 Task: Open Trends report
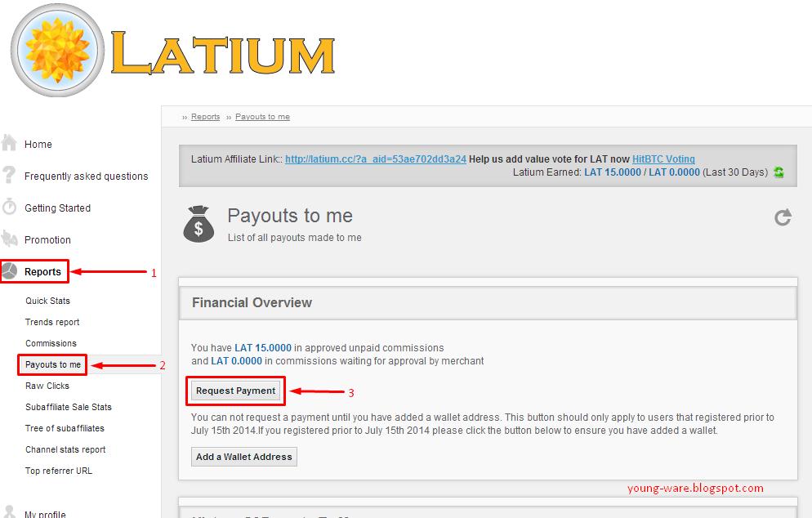coord(52,322)
